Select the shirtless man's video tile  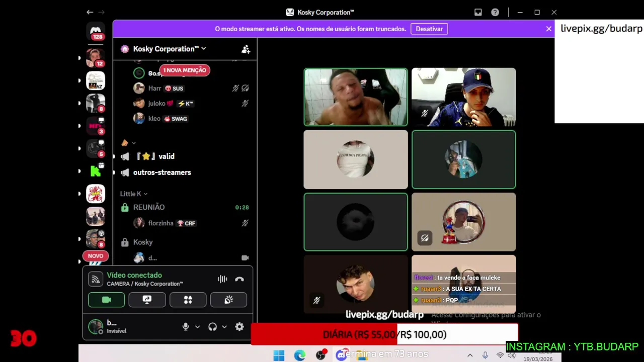pyautogui.click(x=356, y=97)
